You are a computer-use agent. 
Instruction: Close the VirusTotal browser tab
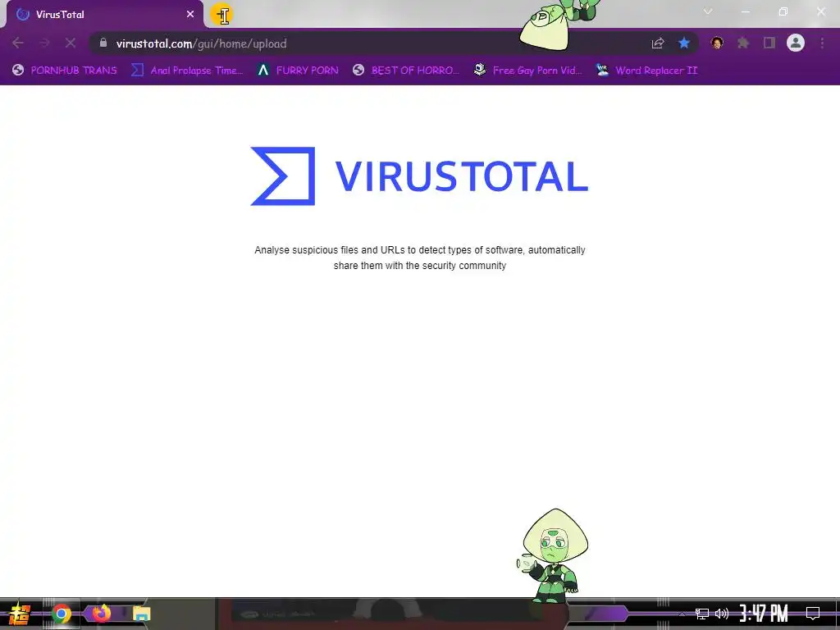(190, 15)
